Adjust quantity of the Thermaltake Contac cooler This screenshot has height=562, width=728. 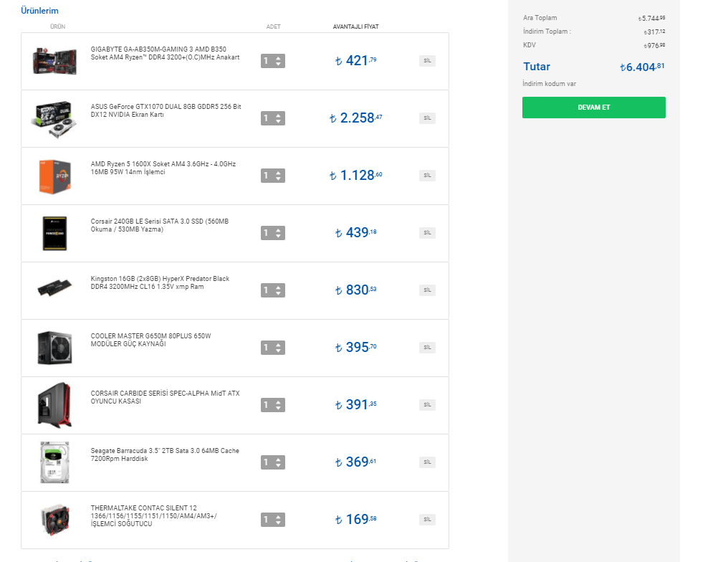273,520
